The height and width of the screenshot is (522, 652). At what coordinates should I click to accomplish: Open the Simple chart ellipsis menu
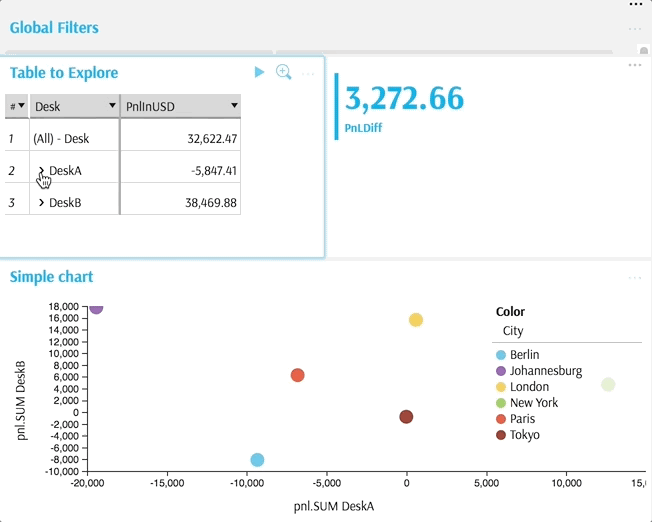pos(635,278)
